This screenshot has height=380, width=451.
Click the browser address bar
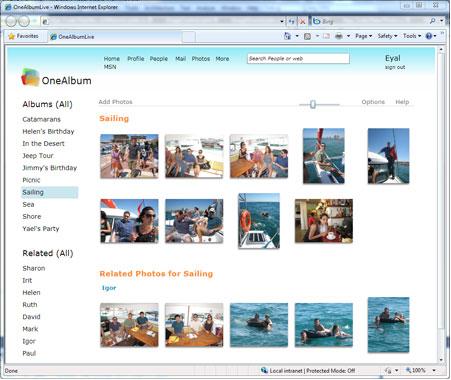(x=160, y=21)
